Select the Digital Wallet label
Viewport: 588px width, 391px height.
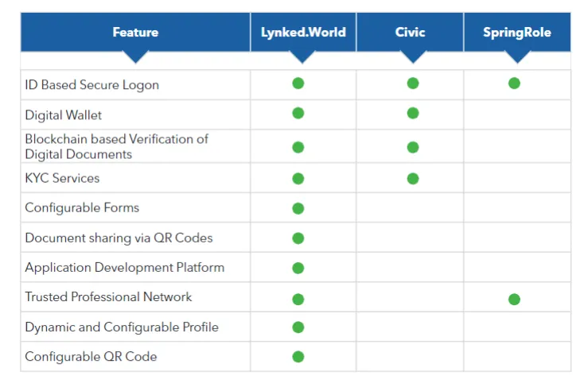point(64,114)
